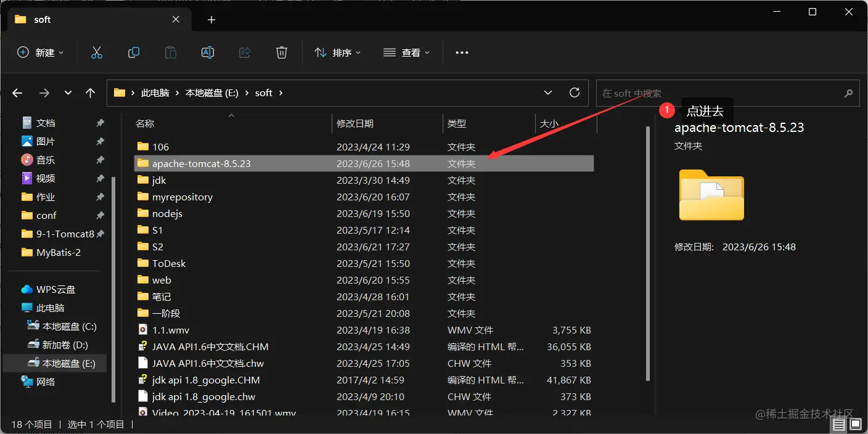The image size is (868, 434).
Task: Select the 一阶段 folder
Action: click(166, 313)
